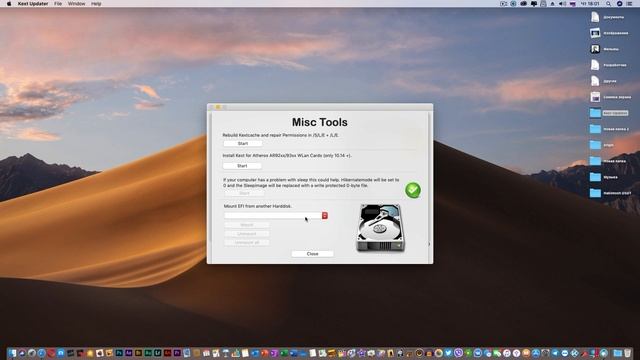Select the Снимки экрана desktop icon
The image size is (640, 360).
595,97
